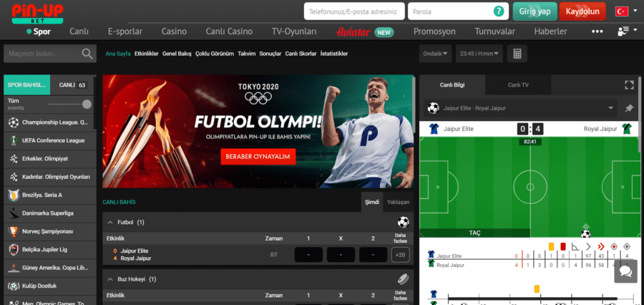
Task: Open the Genel Bakış link
Action: [x=177, y=54]
